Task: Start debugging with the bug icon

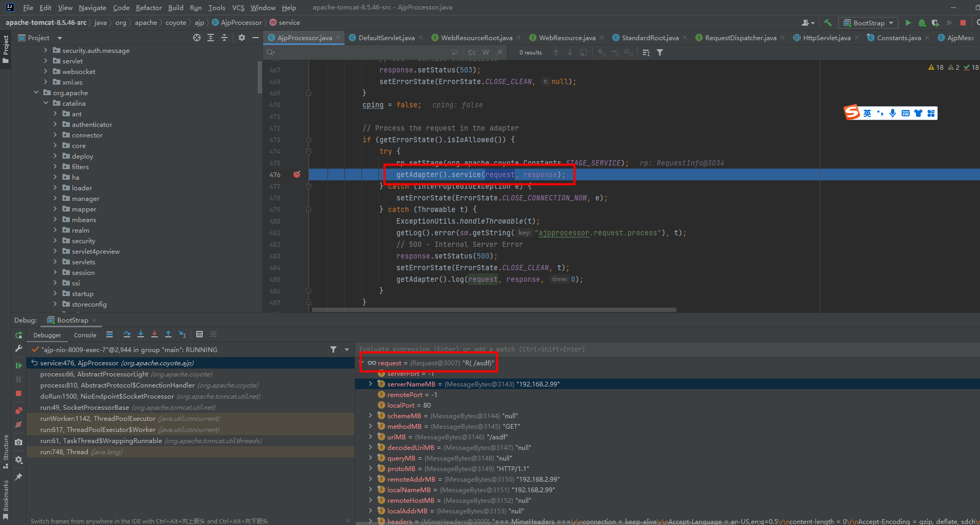Action: coord(922,23)
